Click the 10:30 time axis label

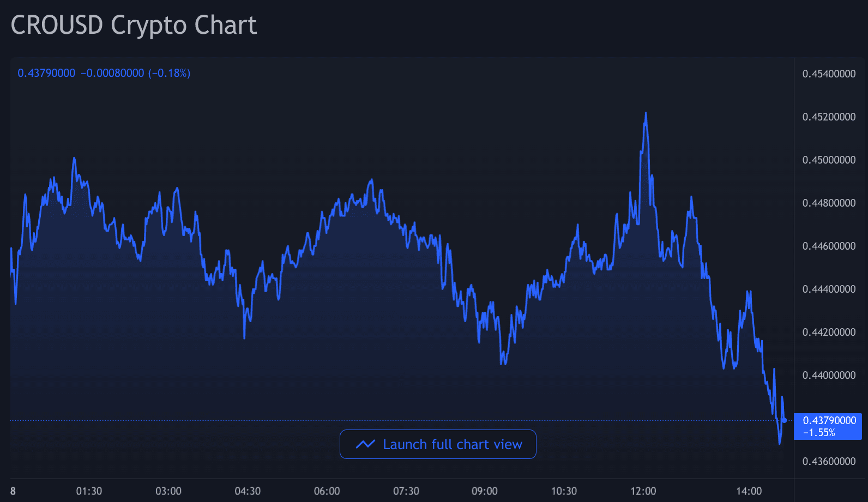click(x=564, y=491)
